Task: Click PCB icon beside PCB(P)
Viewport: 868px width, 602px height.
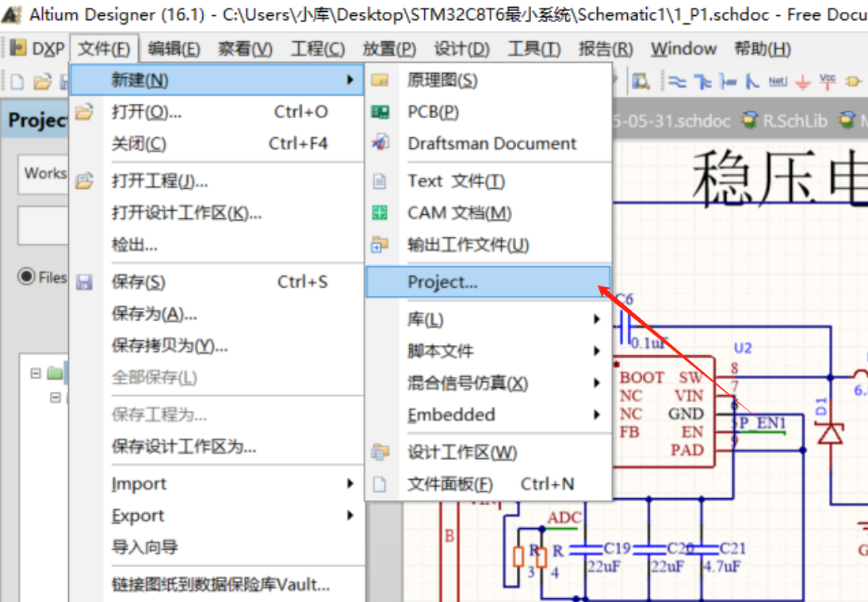Action: coord(380,113)
